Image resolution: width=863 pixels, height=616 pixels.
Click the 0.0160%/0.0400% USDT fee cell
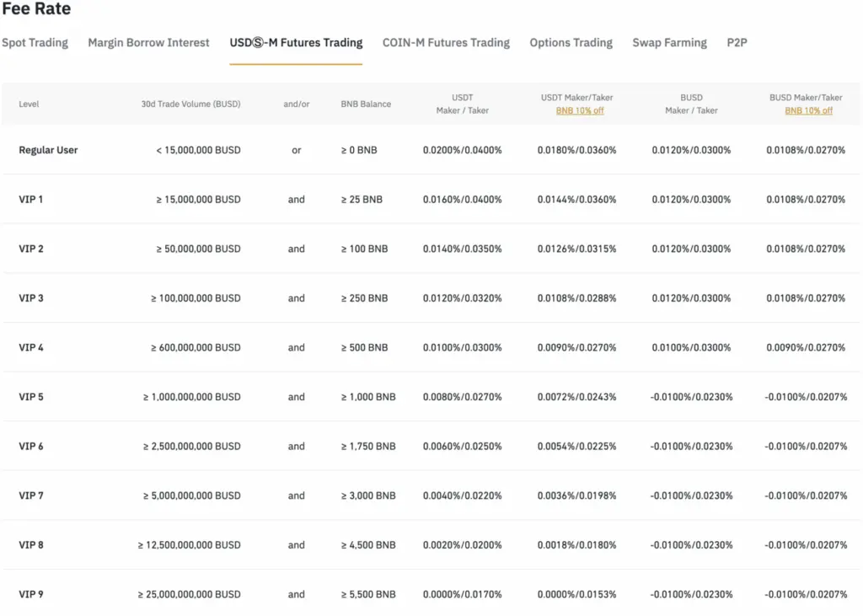click(463, 199)
